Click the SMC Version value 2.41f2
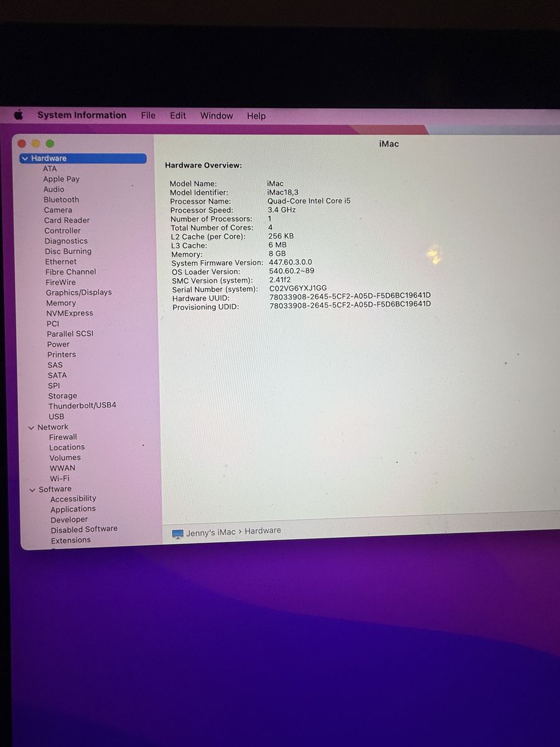The image size is (560, 747). tap(280, 280)
